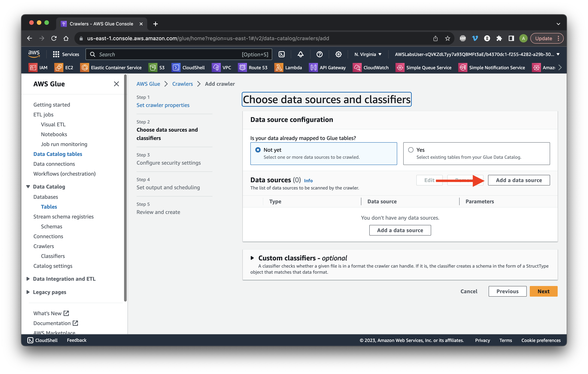
Task: Open Feedback in the footer
Action: (77, 340)
